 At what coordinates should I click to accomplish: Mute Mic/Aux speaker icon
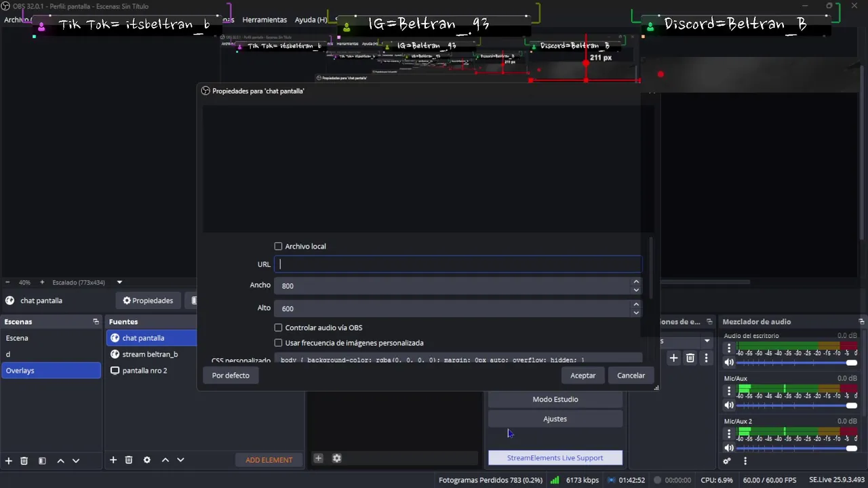pos(729,405)
